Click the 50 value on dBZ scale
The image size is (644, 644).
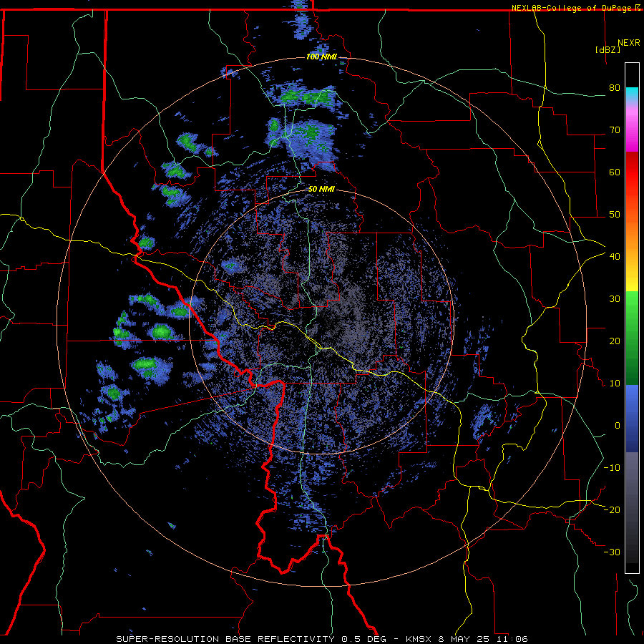tap(615, 215)
